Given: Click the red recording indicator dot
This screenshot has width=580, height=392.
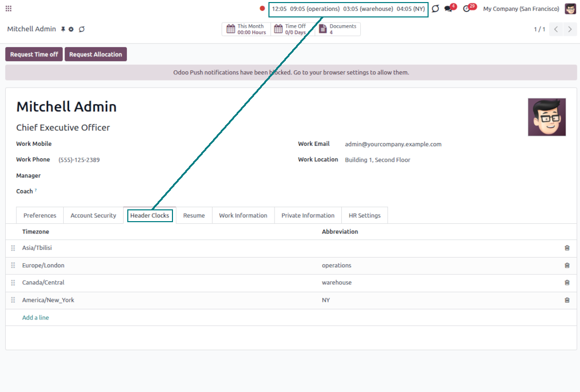Looking at the screenshot, I should point(262,9).
